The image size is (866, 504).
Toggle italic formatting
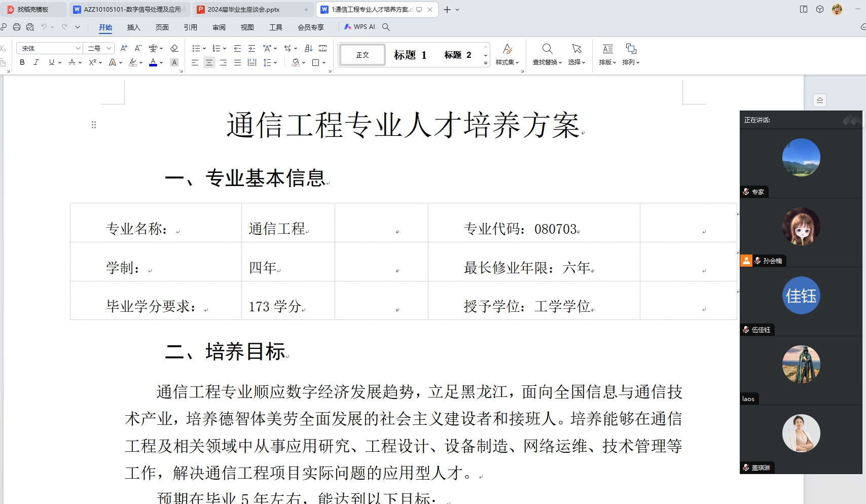[x=36, y=62]
